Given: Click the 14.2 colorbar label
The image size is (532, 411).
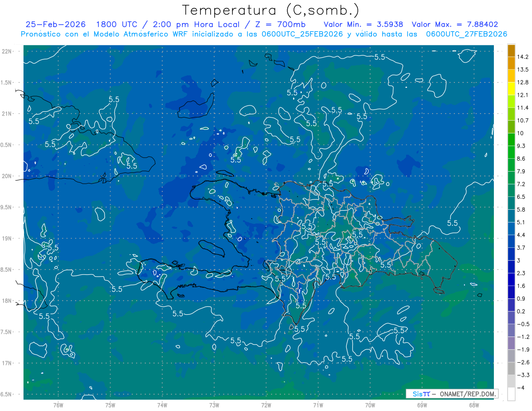Looking at the screenshot, I should coord(523,57).
